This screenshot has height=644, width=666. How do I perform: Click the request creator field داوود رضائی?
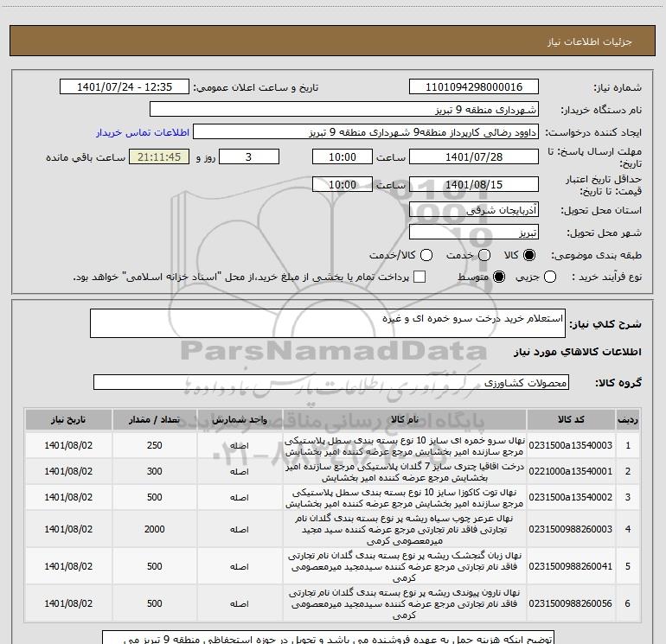pos(366,132)
